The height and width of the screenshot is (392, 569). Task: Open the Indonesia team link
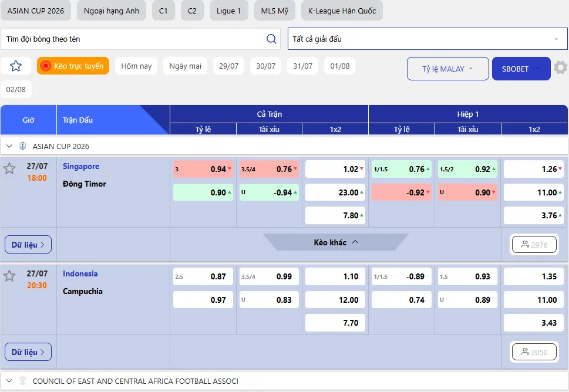pos(80,273)
